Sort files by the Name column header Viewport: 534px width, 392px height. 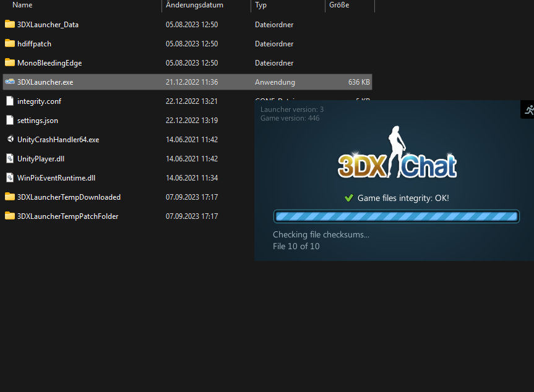tap(22, 5)
